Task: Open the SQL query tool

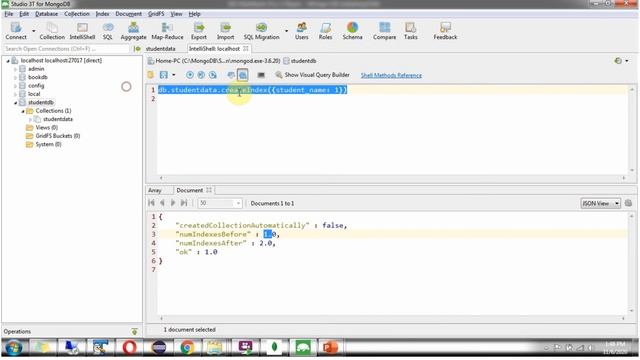Action: 108,31
